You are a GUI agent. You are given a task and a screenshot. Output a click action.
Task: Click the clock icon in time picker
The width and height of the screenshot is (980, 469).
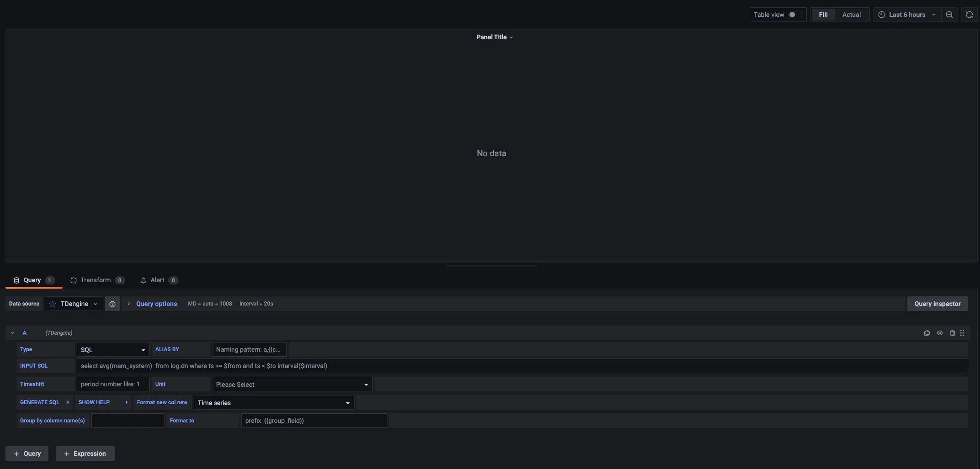[881, 15]
